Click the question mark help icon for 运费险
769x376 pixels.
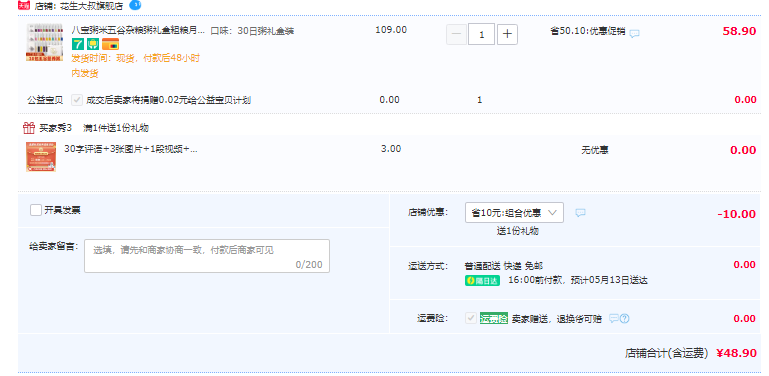pyautogui.click(x=624, y=319)
